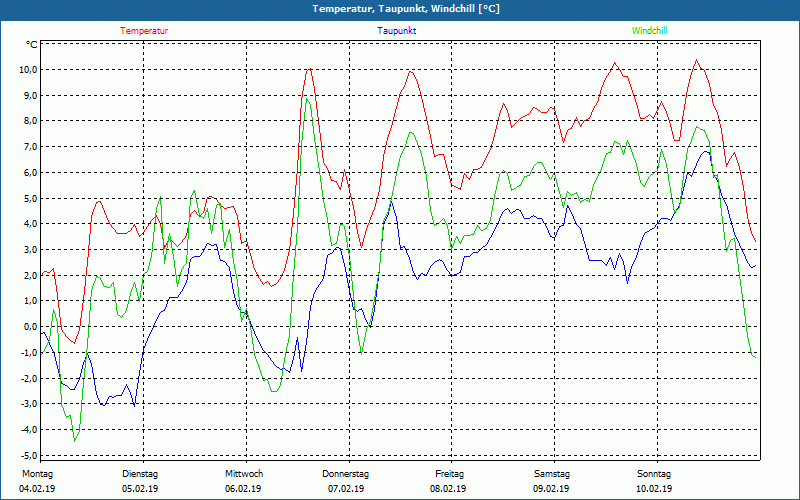Click the 2,0 y-axis value
The width and height of the screenshot is (800, 500).
(30, 276)
